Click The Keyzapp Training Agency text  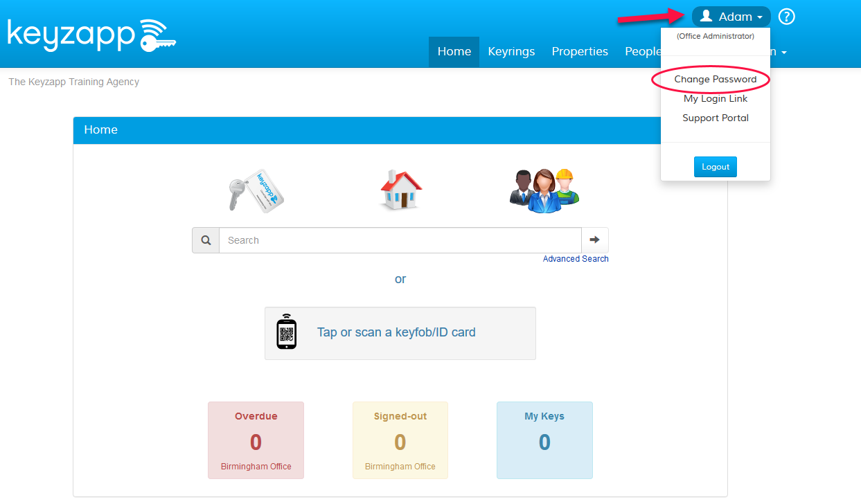click(x=73, y=82)
